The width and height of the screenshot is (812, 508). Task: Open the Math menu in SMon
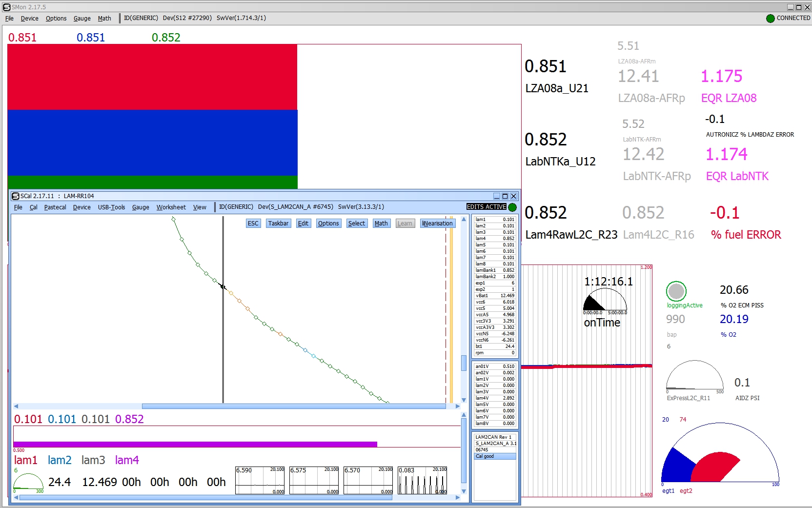[x=104, y=19]
